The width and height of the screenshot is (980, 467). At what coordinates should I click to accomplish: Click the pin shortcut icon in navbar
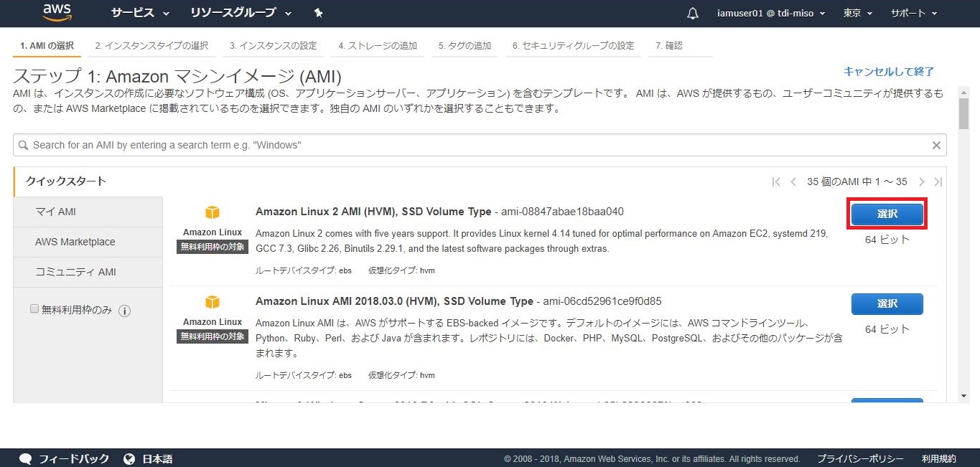pos(319,14)
